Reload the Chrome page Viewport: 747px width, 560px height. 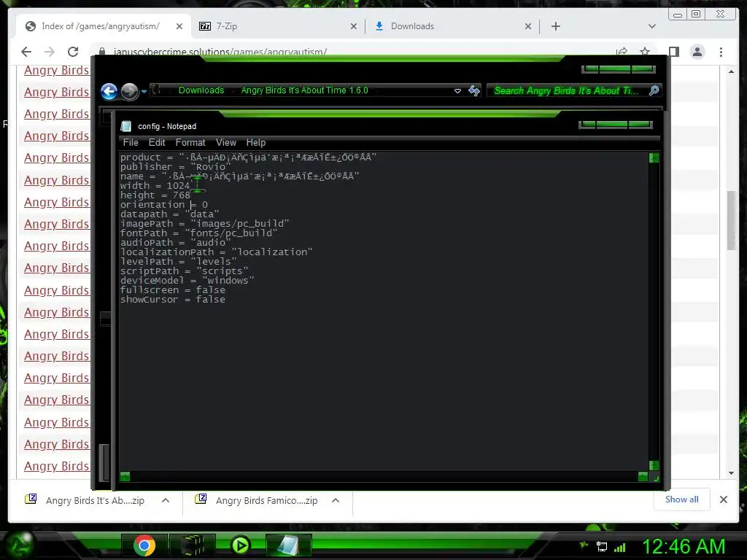(x=73, y=52)
